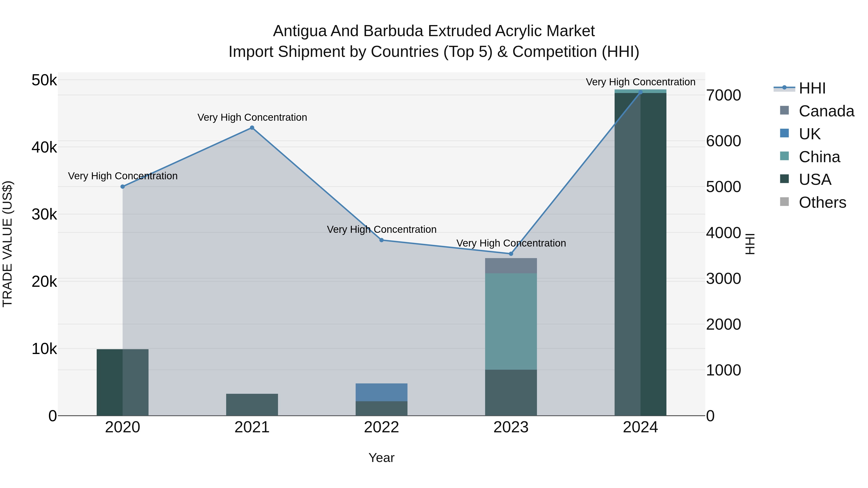
Task: Click the 30k left axis tick label
Action: pos(44,214)
